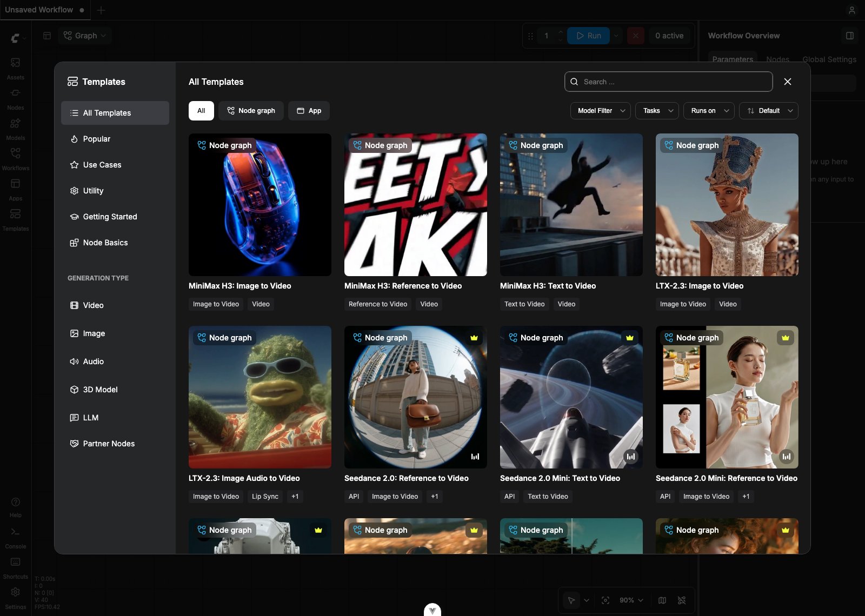The height and width of the screenshot is (616, 865).
Task: Select the Use Cases category
Action: click(x=115, y=165)
